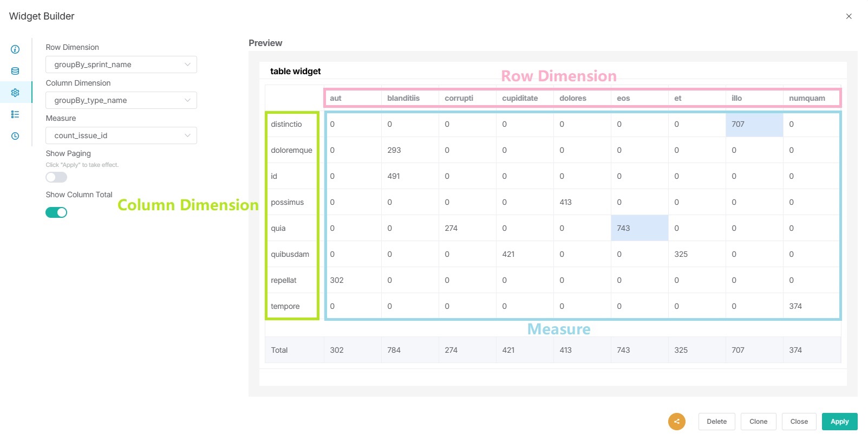Screen dimensions: 868x440
Task: Open the info tab icon in sidebar
Action: (15, 49)
